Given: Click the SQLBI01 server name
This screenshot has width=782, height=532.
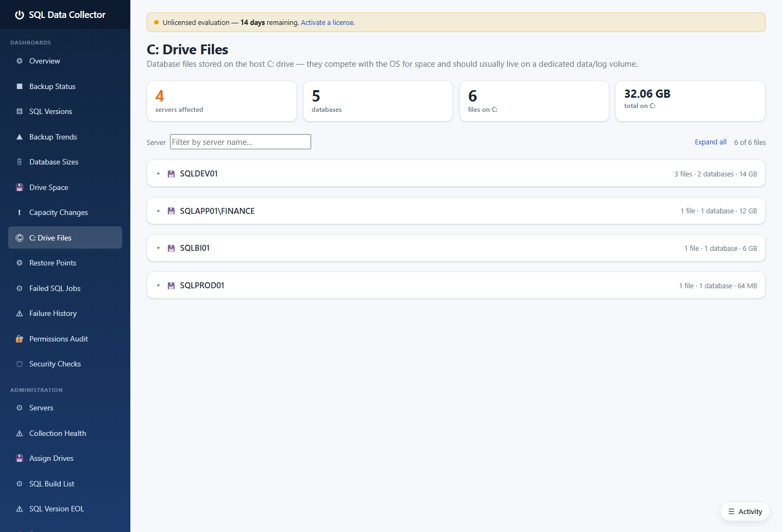Looking at the screenshot, I should click(x=195, y=248).
